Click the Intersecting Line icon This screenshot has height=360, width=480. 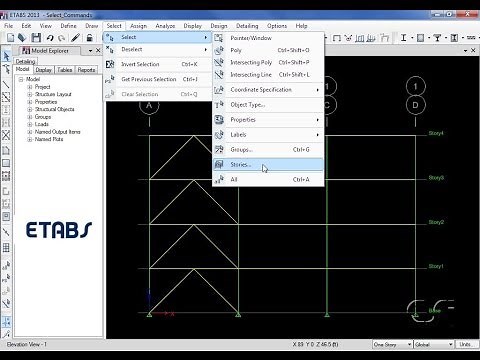click(x=219, y=75)
